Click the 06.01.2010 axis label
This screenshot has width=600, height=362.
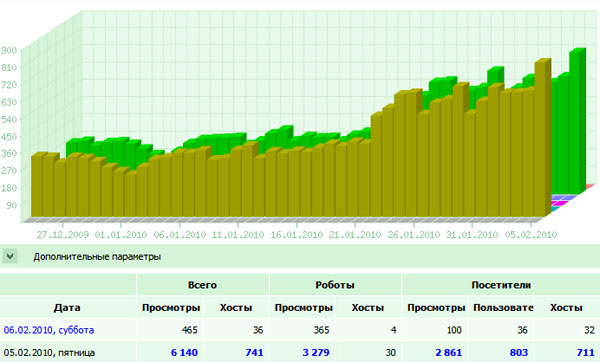point(180,235)
